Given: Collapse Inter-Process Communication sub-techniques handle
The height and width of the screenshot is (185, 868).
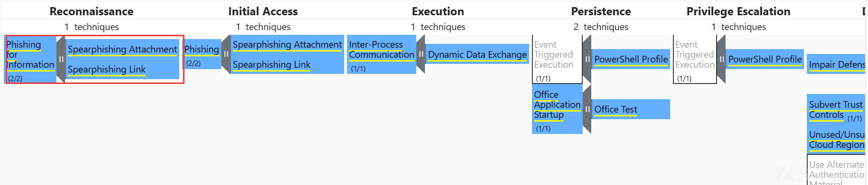Looking at the screenshot, I should [421, 54].
